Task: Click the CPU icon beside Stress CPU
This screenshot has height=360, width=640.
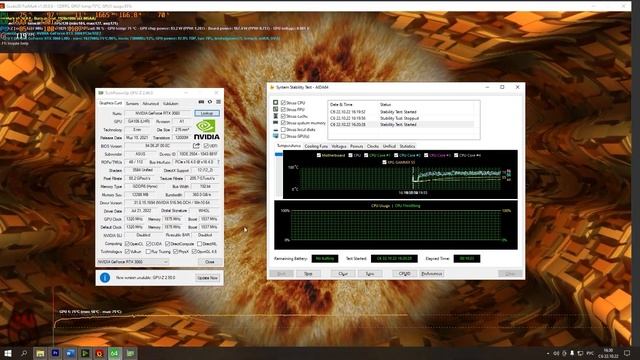Action: [x=276, y=103]
